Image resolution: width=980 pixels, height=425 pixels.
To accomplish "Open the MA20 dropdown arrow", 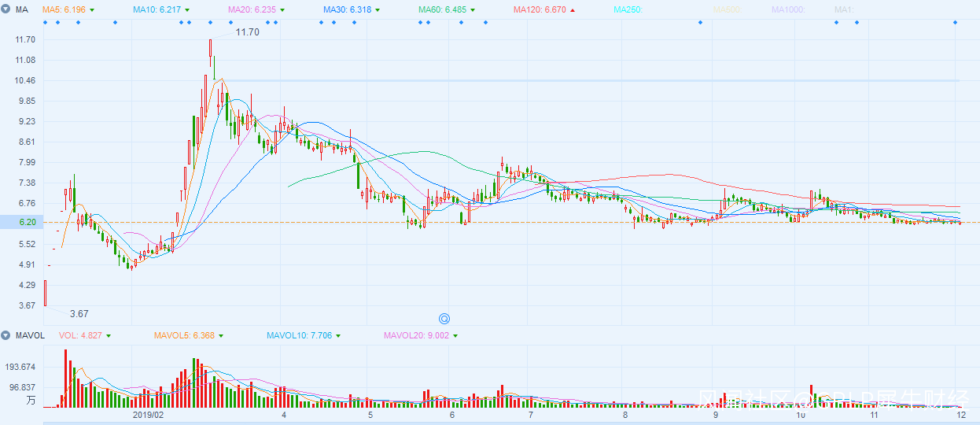I will click(282, 9).
